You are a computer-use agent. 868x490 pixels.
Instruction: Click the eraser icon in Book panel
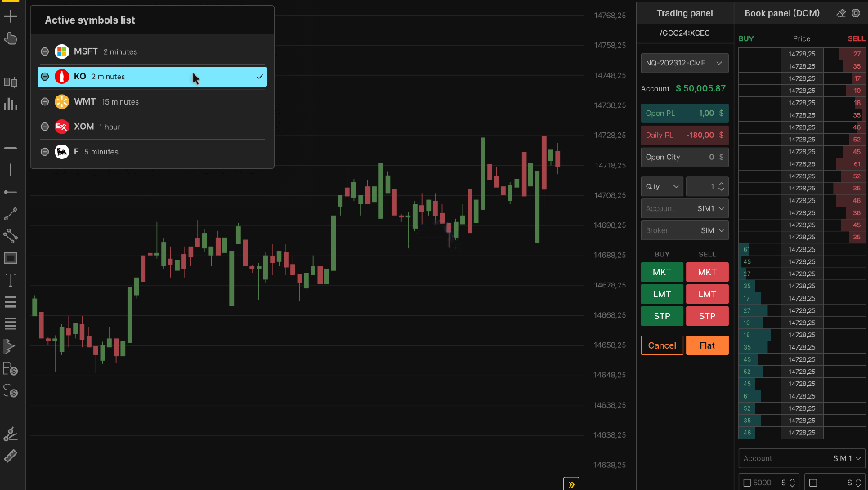click(841, 13)
